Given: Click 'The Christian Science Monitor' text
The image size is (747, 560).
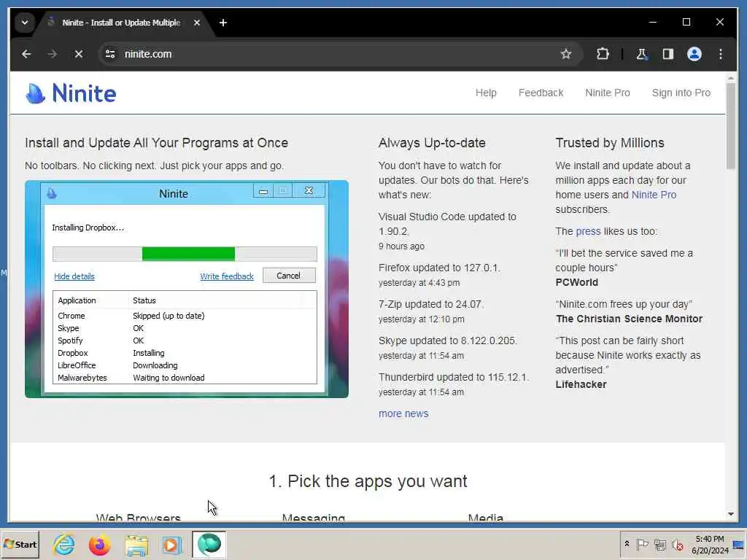Looking at the screenshot, I should pyautogui.click(x=629, y=319).
